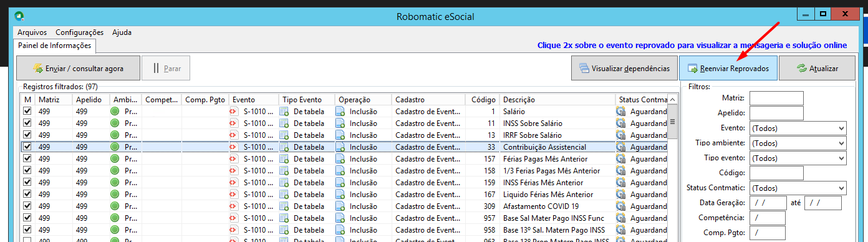Sort by the Operação column header
This screenshot has height=242, width=868.
click(363, 100)
